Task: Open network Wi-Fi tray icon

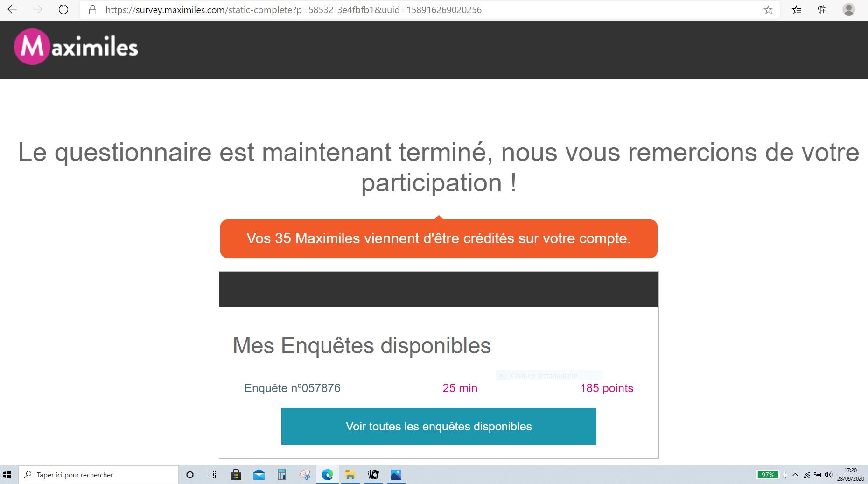Action: (x=807, y=475)
